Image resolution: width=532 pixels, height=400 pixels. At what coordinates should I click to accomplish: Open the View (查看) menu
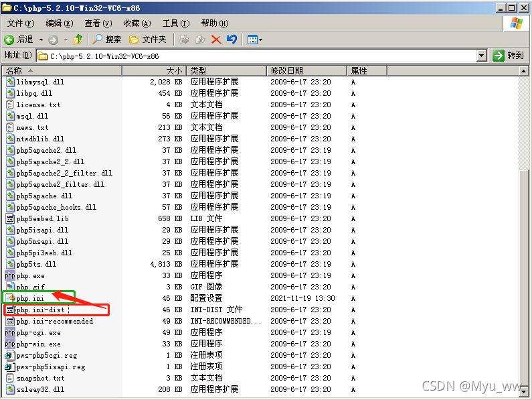click(x=98, y=23)
